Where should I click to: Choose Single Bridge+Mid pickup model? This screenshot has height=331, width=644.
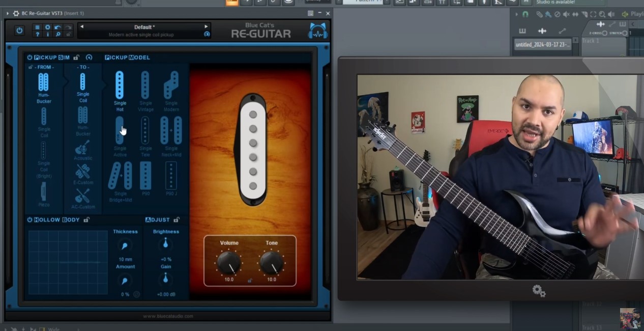[121, 182]
